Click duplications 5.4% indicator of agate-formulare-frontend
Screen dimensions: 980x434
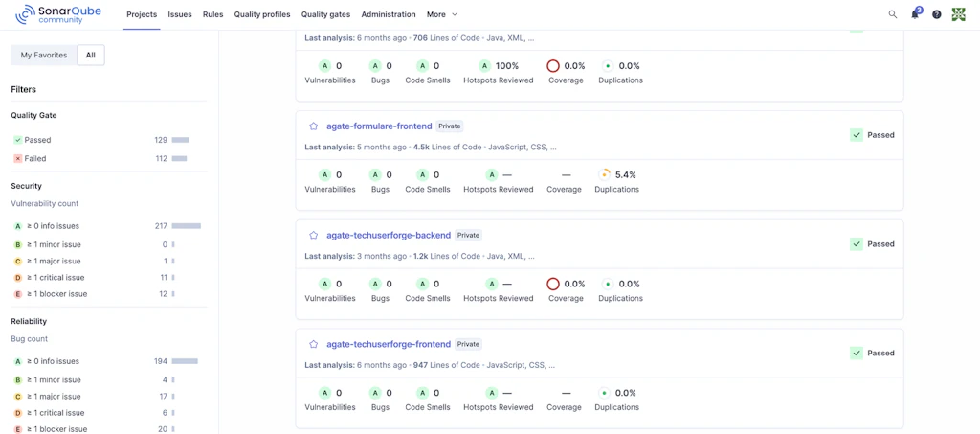point(605,175)
